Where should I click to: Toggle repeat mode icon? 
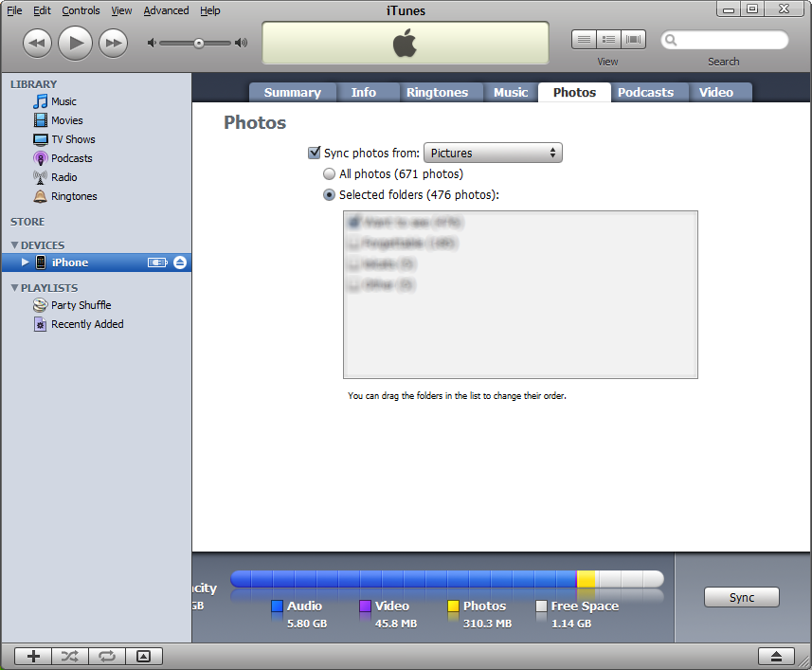[107, 656]
